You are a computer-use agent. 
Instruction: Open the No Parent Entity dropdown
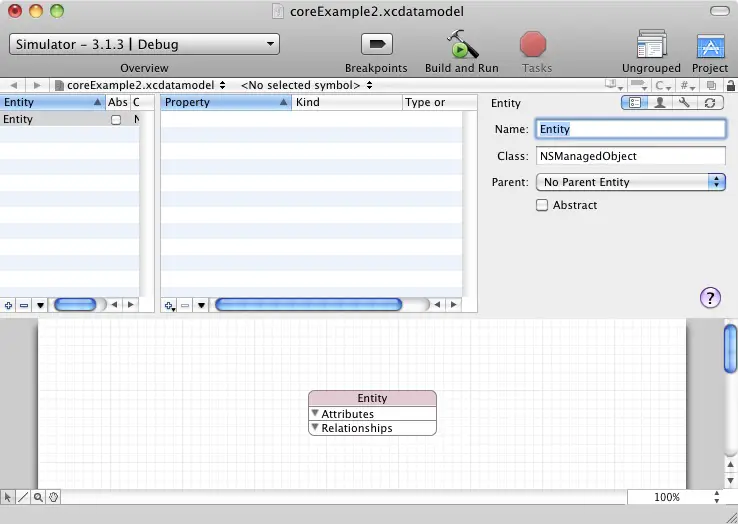tap(630, 182)
